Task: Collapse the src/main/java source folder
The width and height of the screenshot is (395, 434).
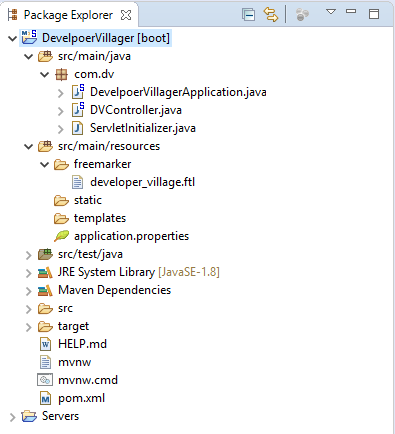Action: tap(29, 56)
